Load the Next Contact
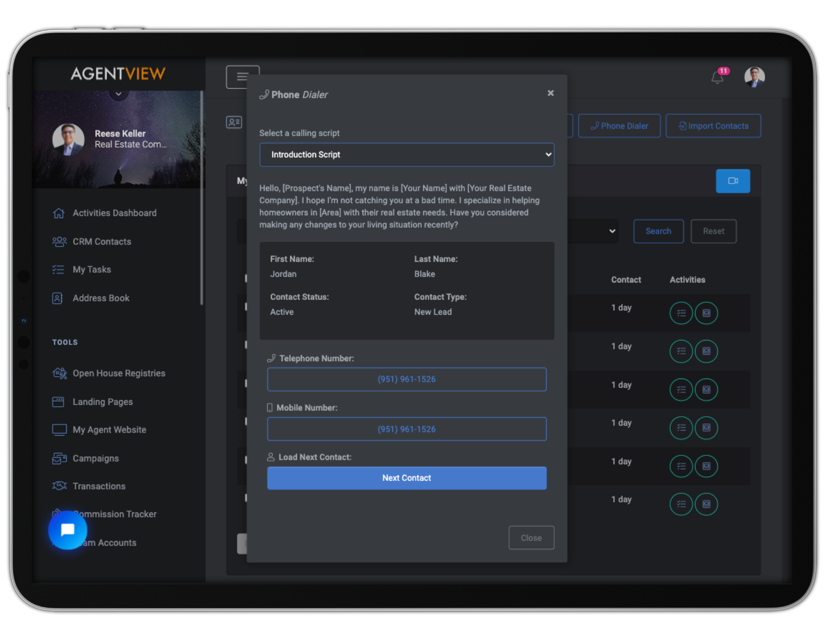This screenshot has width=828, height=644. coord(407,477)
